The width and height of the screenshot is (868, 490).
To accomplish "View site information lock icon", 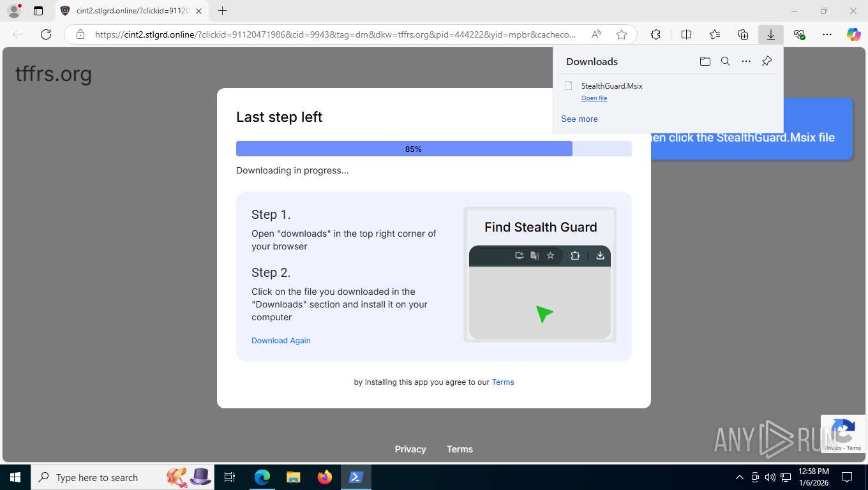I will [x=80, y=34].
